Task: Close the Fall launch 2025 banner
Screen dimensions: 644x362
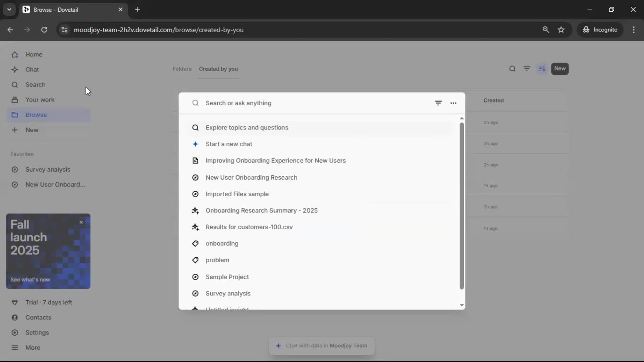Action: point(81,222)
